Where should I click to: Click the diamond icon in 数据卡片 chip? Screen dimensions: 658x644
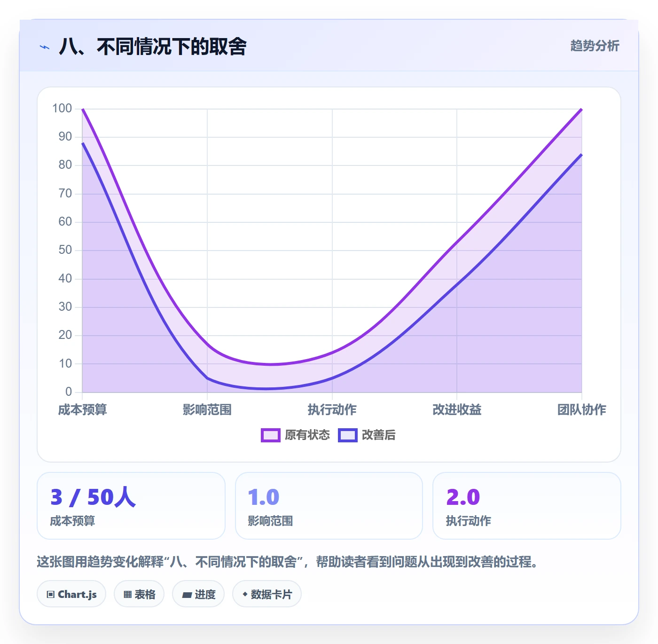[x=245, y=594]
